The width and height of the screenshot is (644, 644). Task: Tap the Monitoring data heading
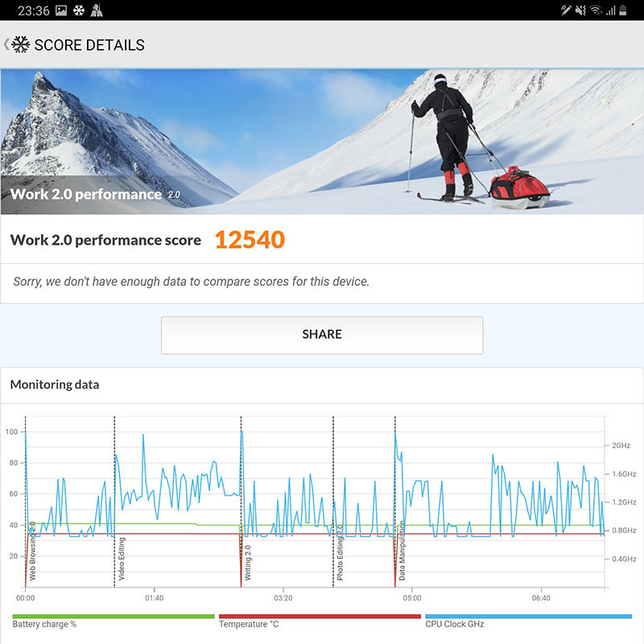[55, 385]
